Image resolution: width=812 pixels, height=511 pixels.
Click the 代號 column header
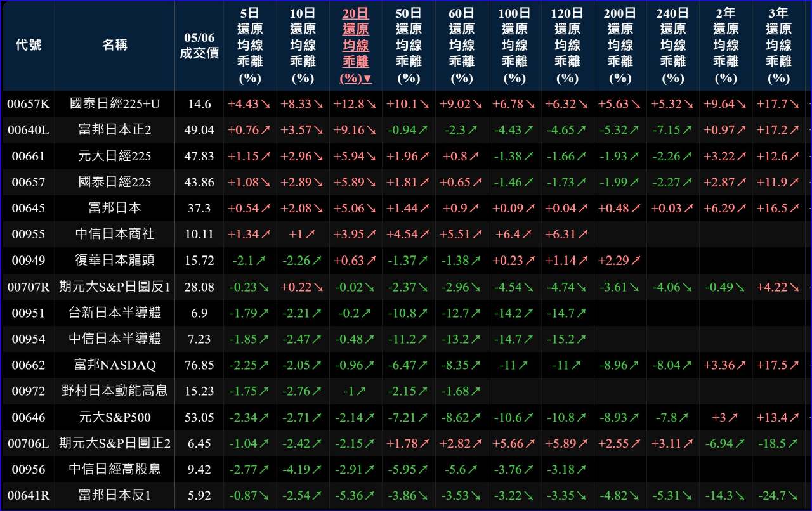(29, 46)
